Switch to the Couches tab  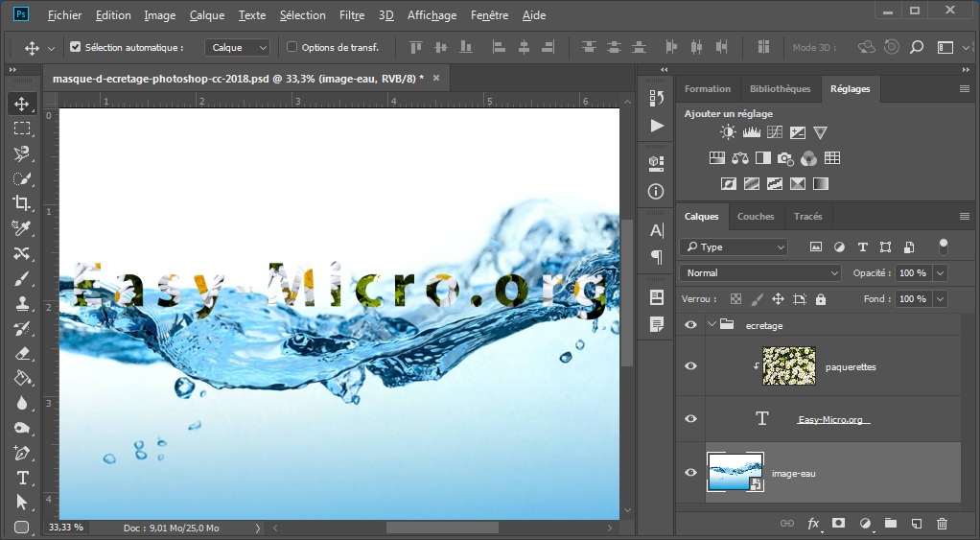tap(756, 216)
